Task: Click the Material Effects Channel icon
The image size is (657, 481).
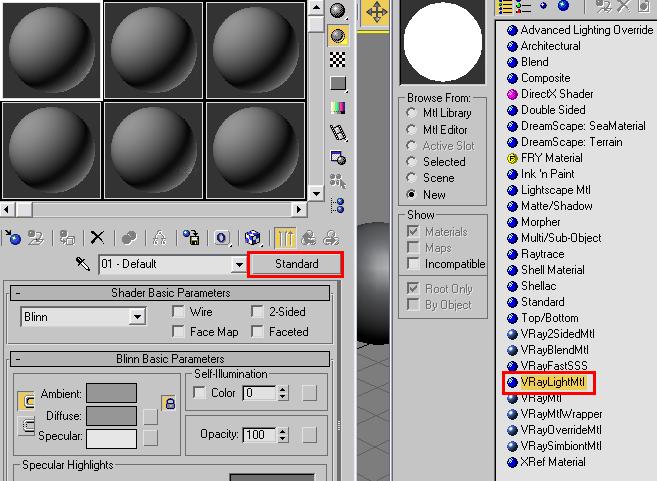Action: pos(222,238)
